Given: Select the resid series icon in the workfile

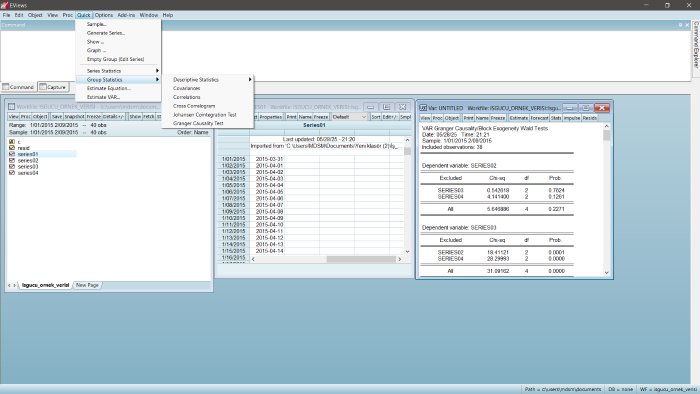Looking at the screenshot, I should tap(12, 148).
